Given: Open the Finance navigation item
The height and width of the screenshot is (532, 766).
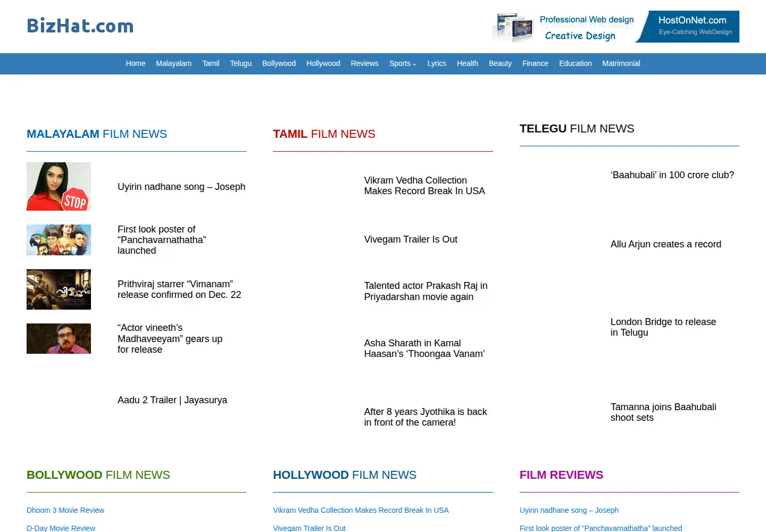Looking at the screenshot, I should tap(535, 63).
